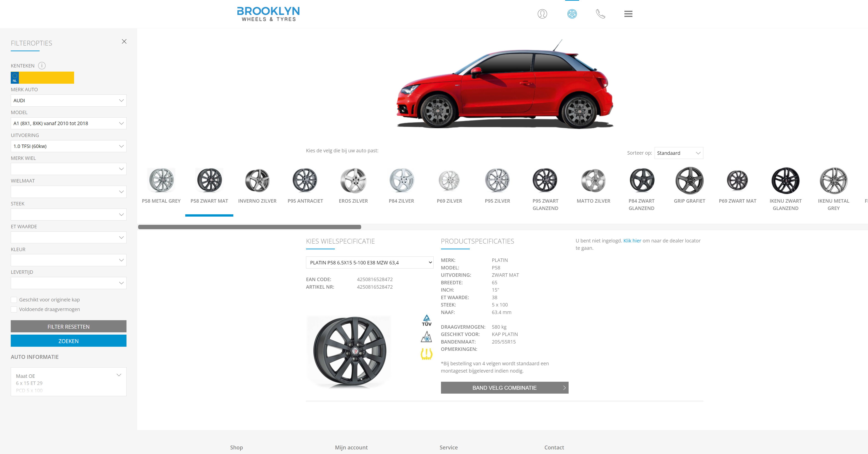868x454 pixels.
Task: Expand the Maat OE auto information section
Action: (119, 375)
